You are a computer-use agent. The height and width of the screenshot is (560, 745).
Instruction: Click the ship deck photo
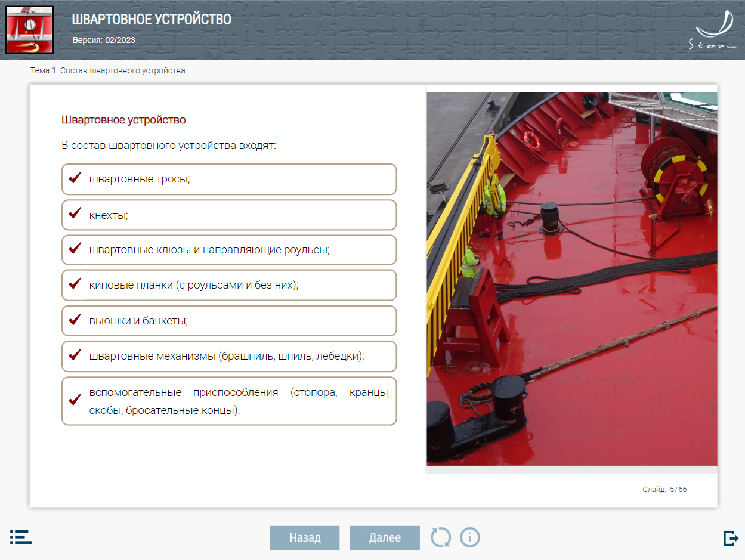tap(572, 279)
